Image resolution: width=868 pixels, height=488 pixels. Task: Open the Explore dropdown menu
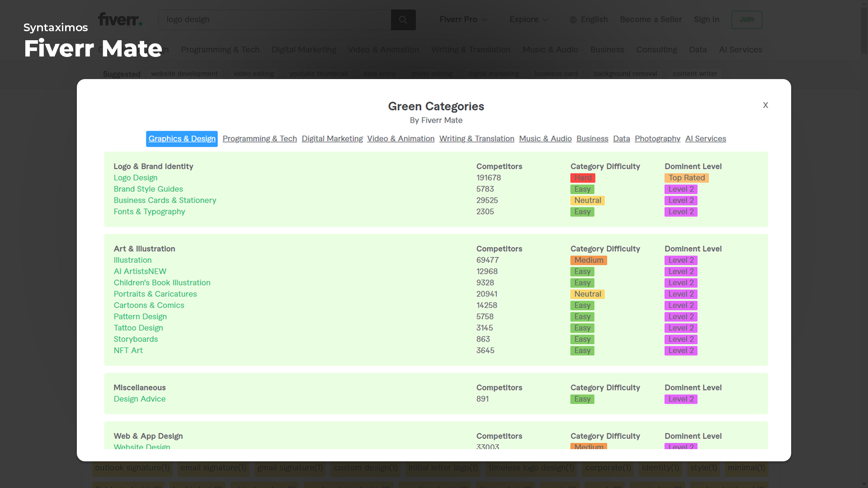[528, 19]
